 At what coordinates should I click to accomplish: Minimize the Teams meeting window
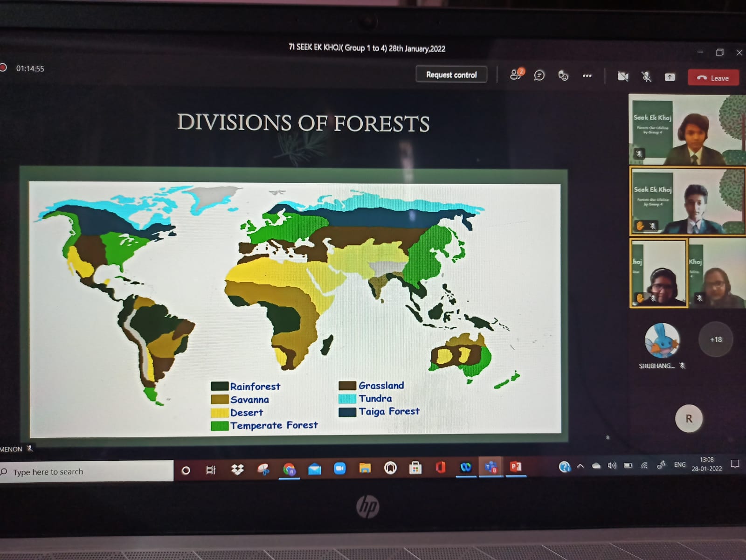pos(700,52)
